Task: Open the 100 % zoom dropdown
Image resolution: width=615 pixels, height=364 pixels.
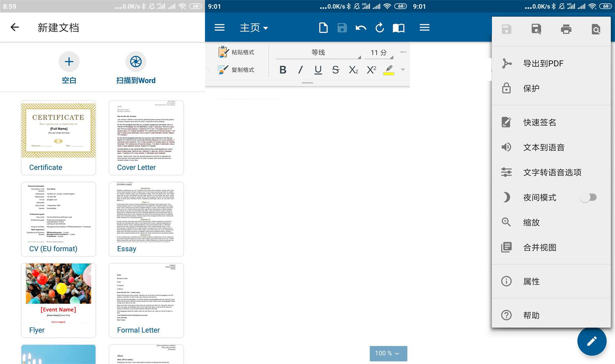Action: pyautogui.click(x=388, y=353)
